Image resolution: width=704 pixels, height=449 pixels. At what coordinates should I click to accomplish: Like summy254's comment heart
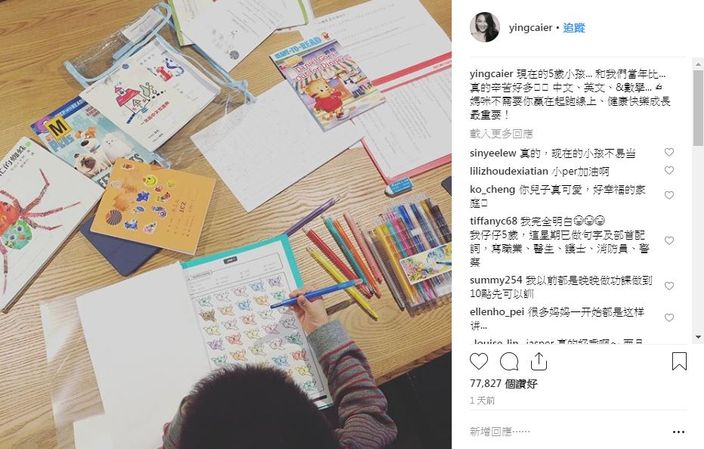pyautogui.click(x=669, y=286)
